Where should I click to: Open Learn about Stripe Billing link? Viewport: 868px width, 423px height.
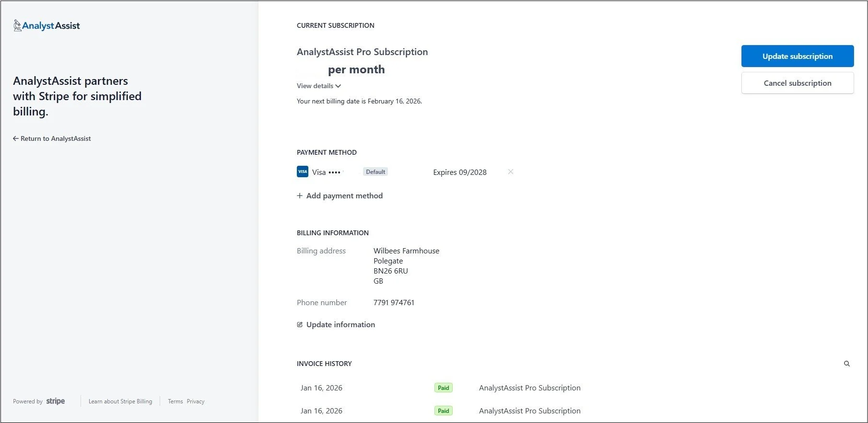(120, 401)
